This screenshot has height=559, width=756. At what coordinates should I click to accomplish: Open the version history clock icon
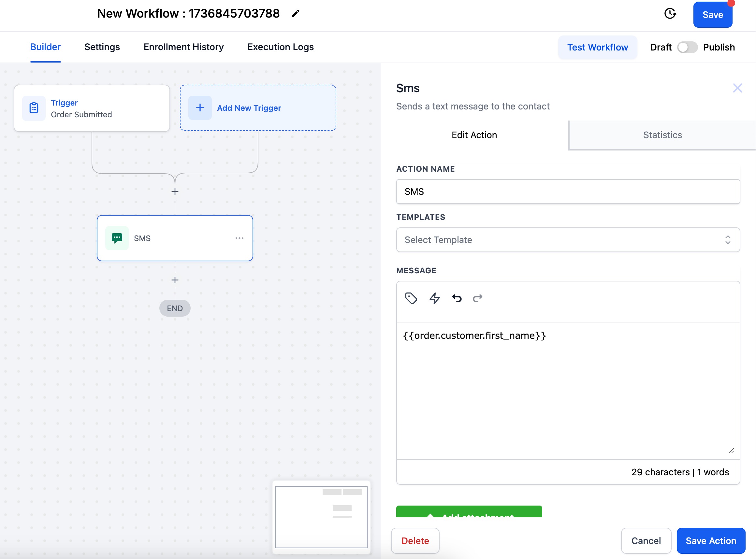click(x=670, y=14)
